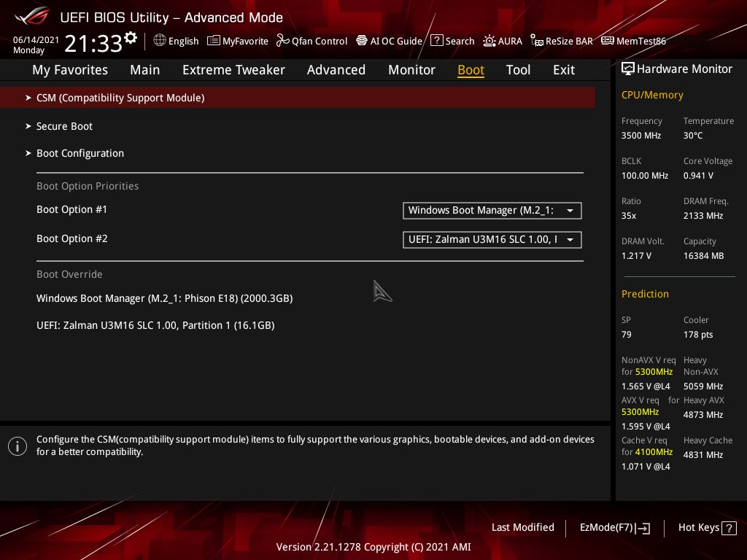This screenshot has width=747, height=560.
Task: Click 35x ratio value
Action: 628,216
